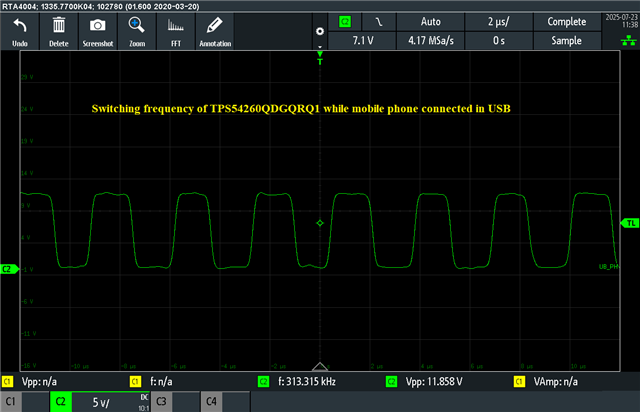Select the C2 frequency 313.315 kHz measurement
The height and width of the screenshot is (412, 640).
click(x=297, y=382)
